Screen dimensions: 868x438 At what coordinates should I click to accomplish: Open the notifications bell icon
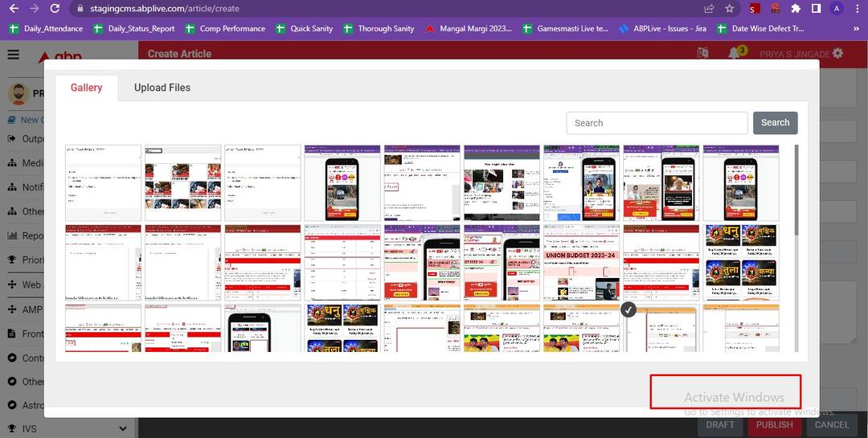coord(734,54)
